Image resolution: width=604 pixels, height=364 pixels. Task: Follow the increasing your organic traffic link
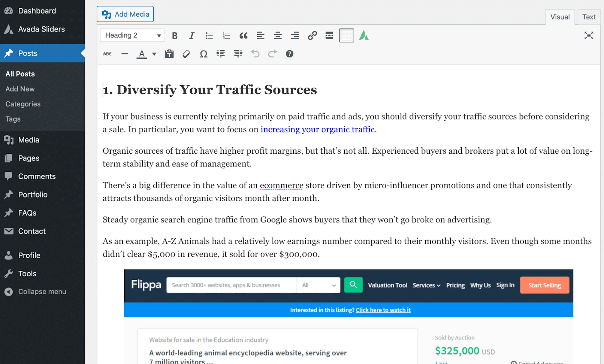click(317, 129)
